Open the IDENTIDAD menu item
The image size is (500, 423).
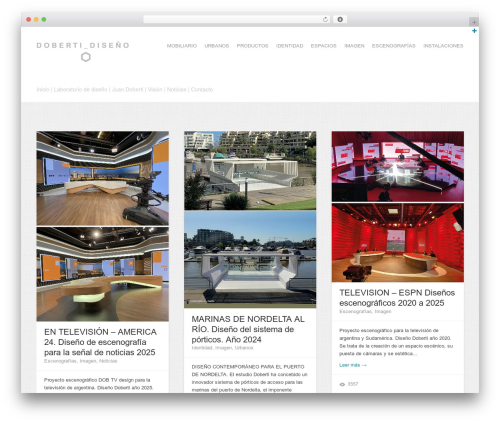coord(289,46)
